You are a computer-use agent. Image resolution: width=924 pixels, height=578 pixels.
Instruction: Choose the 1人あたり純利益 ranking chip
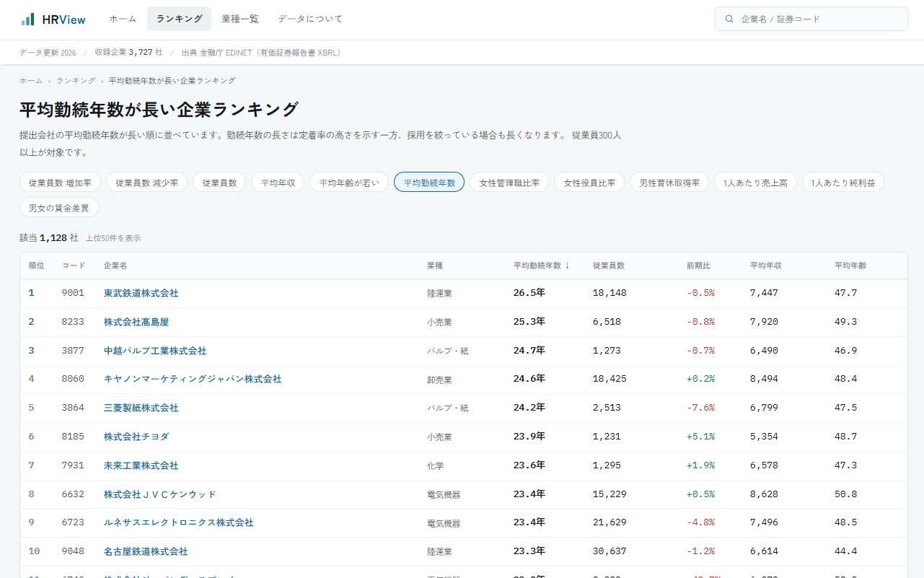pos(842,183)
